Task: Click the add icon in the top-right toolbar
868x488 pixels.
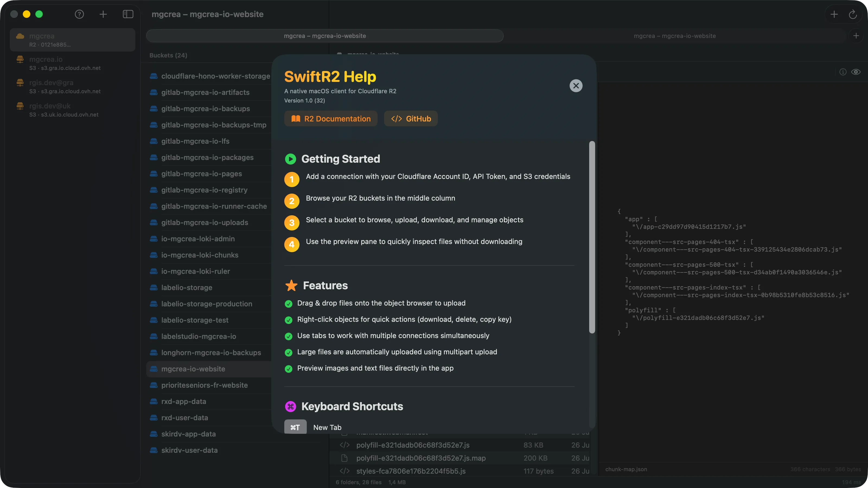Action: pyautogui.click(x=834, y=14)
